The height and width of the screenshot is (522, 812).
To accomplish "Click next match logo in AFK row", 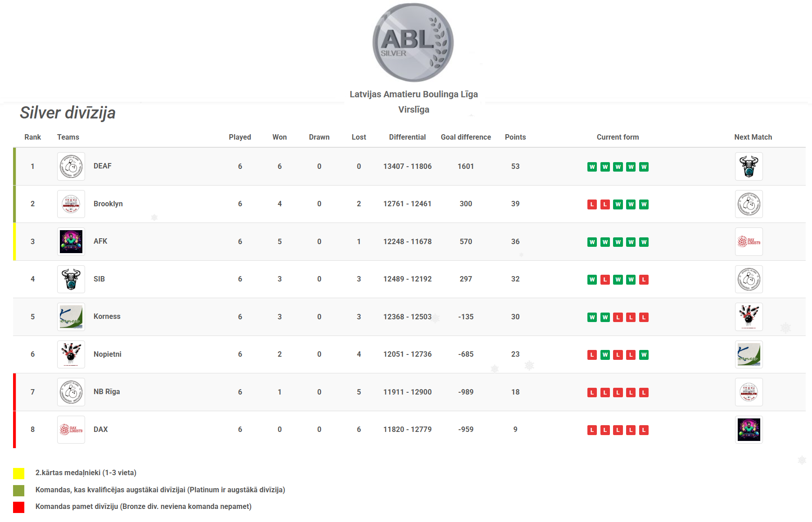I will (x=749, y=241).
